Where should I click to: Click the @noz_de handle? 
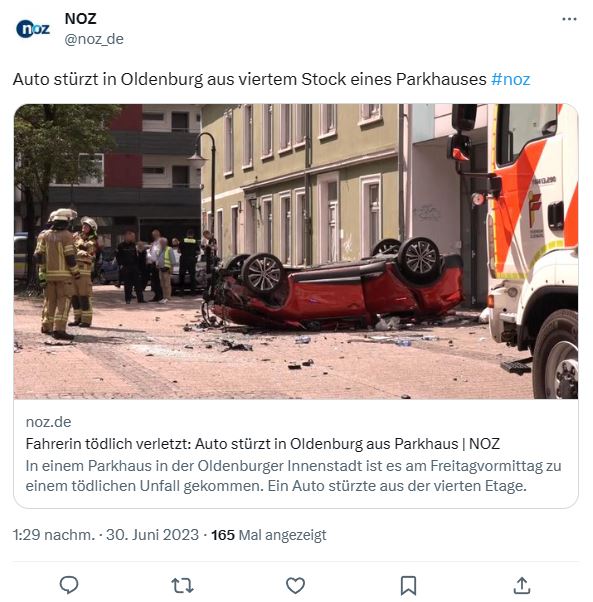pos(94,39)
